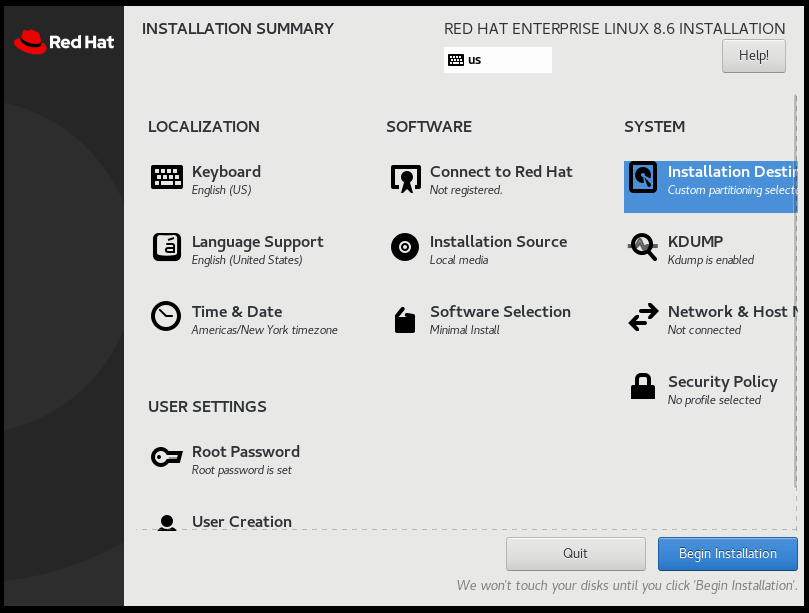The image size is (809, 613).
Task: Click the Installation Source disc icon
Action: (405, 247)
